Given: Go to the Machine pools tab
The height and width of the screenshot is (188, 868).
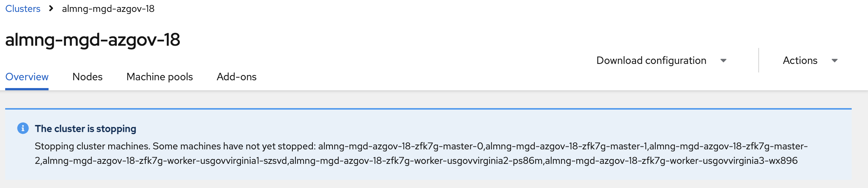Looking at the screenshot, I should click(159, 77).
